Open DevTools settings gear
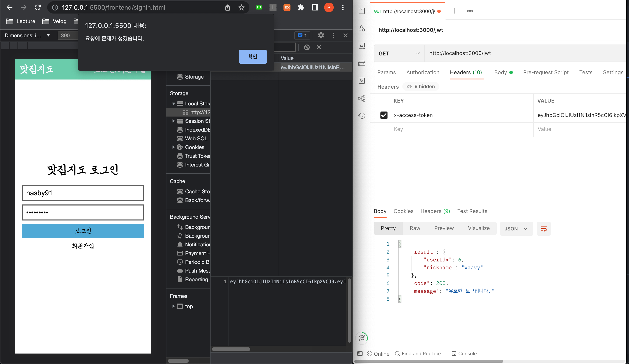 pos(321,35)
